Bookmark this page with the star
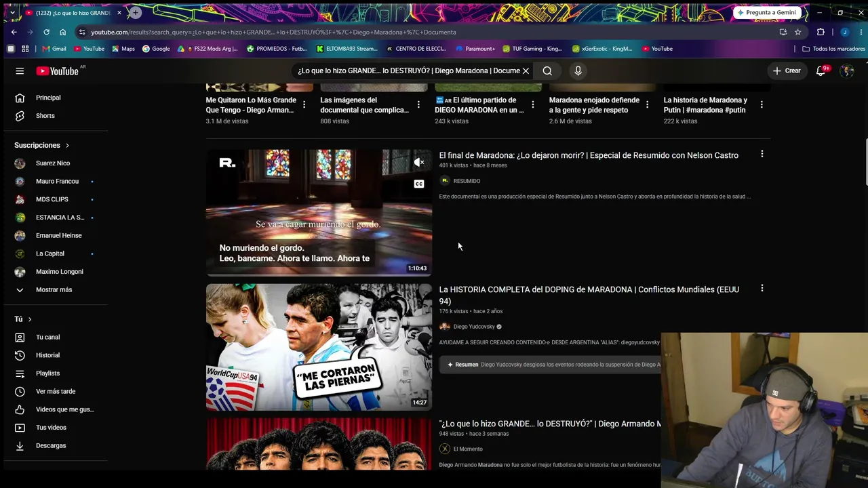This screenshot has width=868, height=488. click(x=798, y=32)
